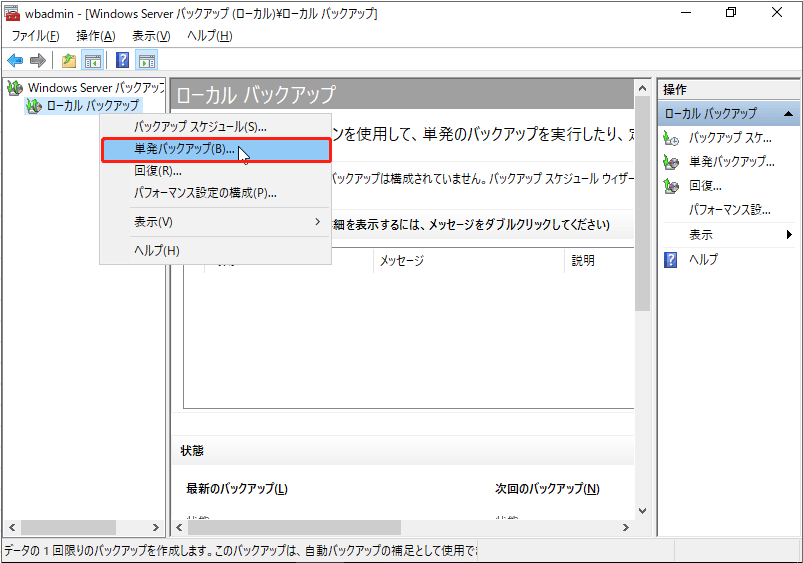
Task: Open the ヘルプ(H) menu in menu bar
Action: [209, 36]
